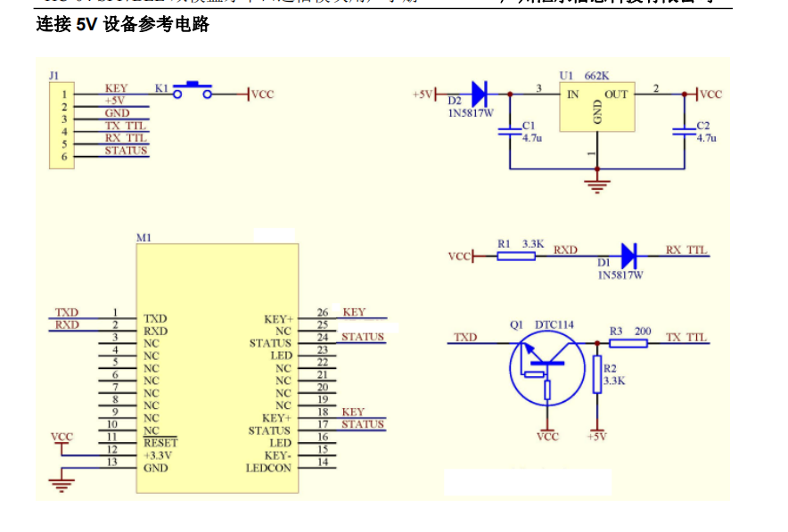The image size is (788, 532).
Task: Click the J1 connector header block
Action: tap(62, 126)
